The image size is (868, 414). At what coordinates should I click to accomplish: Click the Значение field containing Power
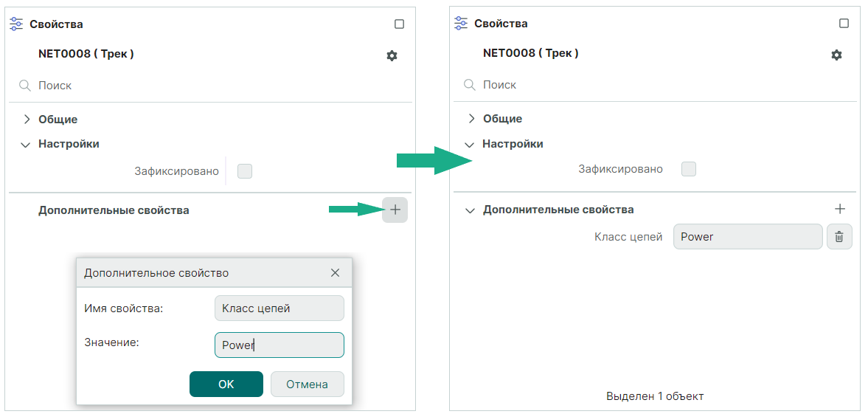(x=279, y=345)
